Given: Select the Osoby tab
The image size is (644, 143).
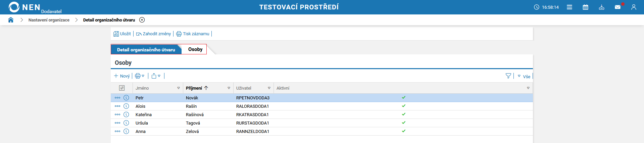Looking at the screenshot, I should (x=195, y=49).
